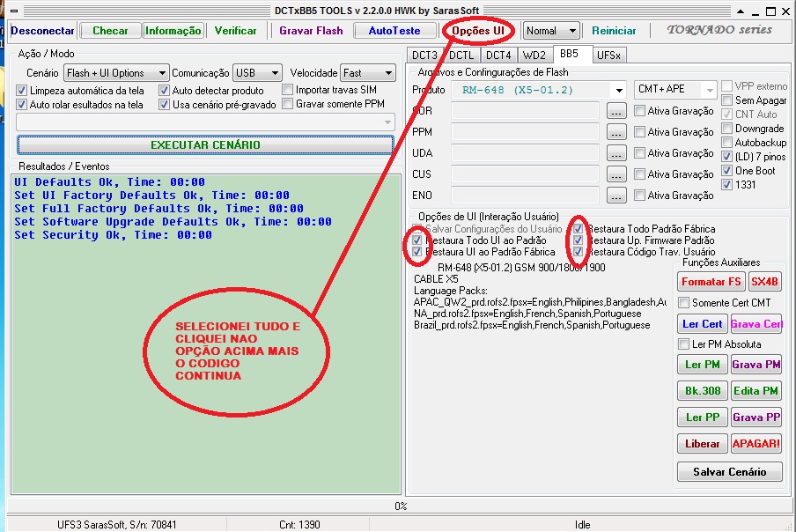Click Grava PM button

[756, 365]
